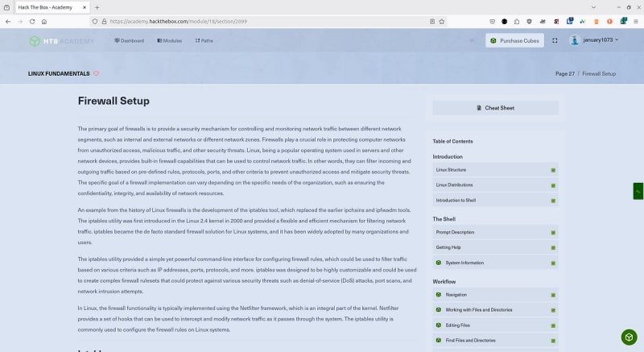This screenshot has height=352, width=644.
Task: Click the completion checkbox for Editing Files
Action: [x=553, y=325]
